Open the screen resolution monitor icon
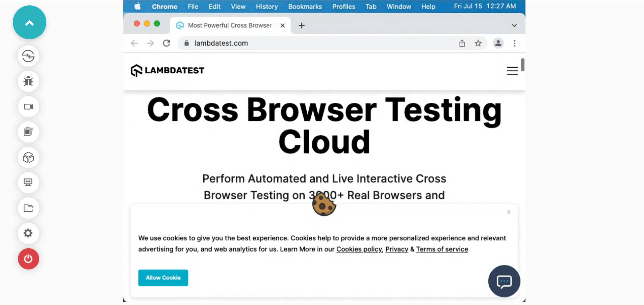 pos(28,183)
